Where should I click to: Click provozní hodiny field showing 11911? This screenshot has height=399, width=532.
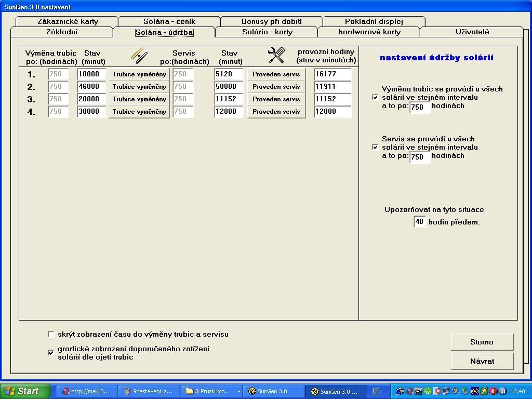pos(332,87)
